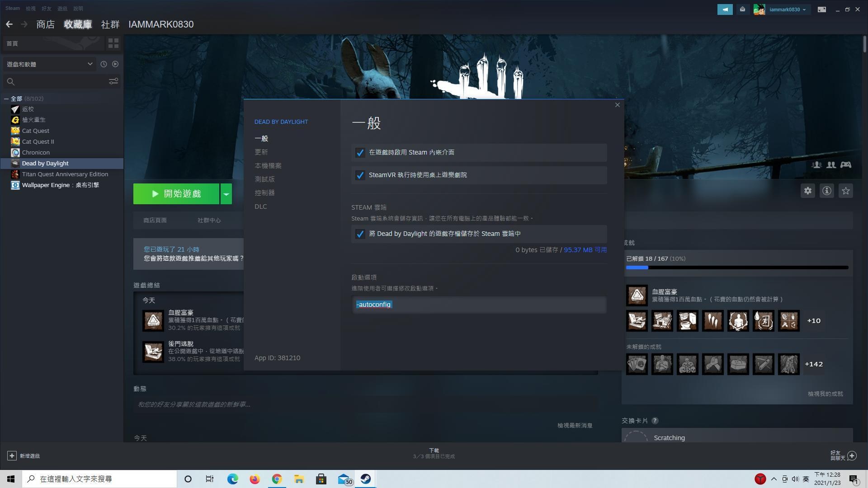Viewport: 868px width, 488px height.
Task: Click the +142 locked achievements count
Action: pos(814,364)
